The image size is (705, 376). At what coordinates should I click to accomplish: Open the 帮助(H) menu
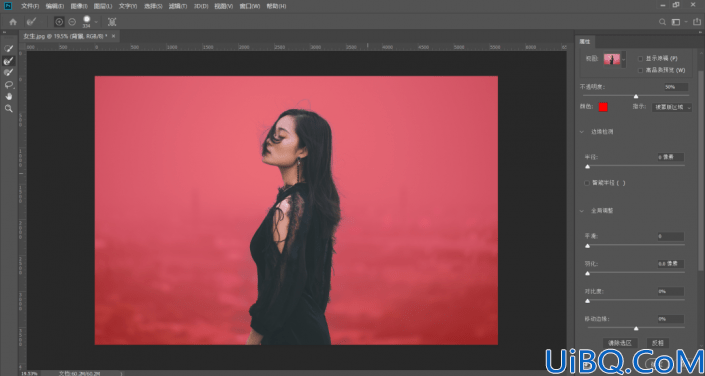(x=276, y=6)
